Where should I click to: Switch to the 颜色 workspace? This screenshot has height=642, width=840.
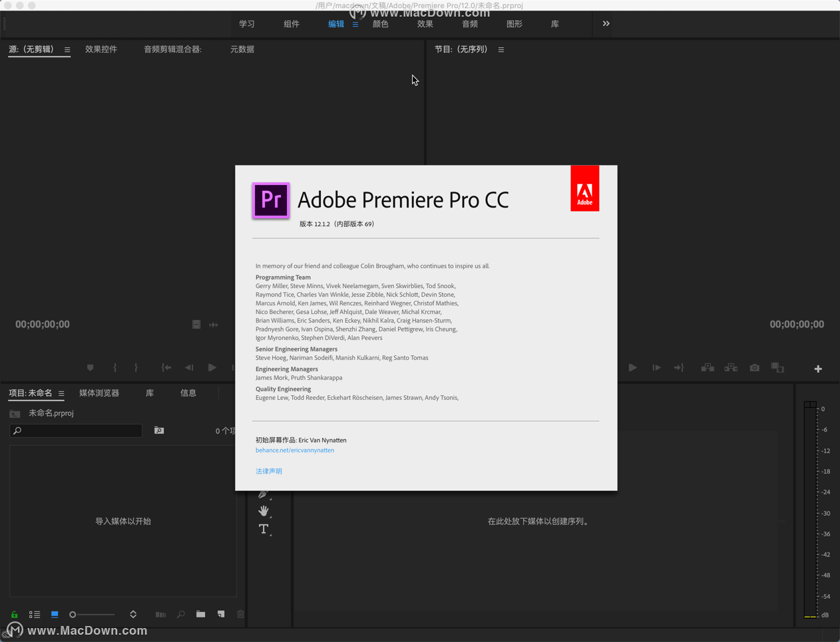381,24
